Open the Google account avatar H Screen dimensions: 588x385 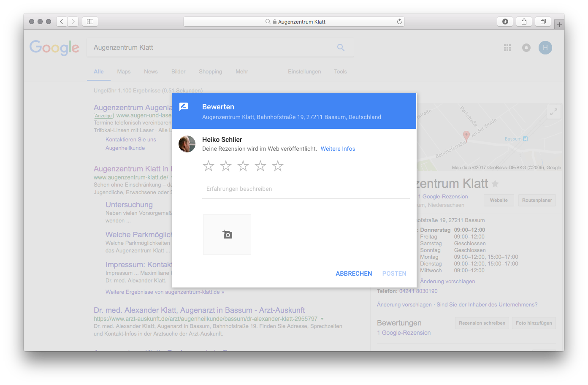545,48
